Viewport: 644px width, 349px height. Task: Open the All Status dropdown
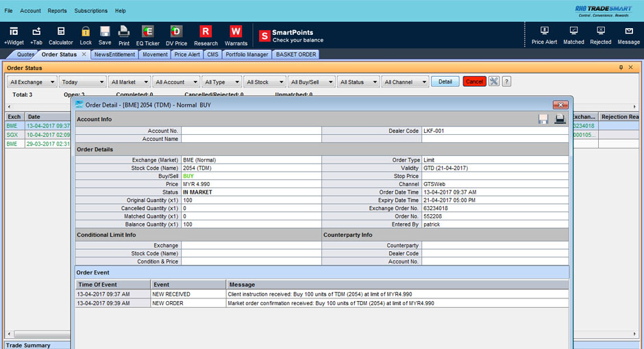click(x=358, y=82)
